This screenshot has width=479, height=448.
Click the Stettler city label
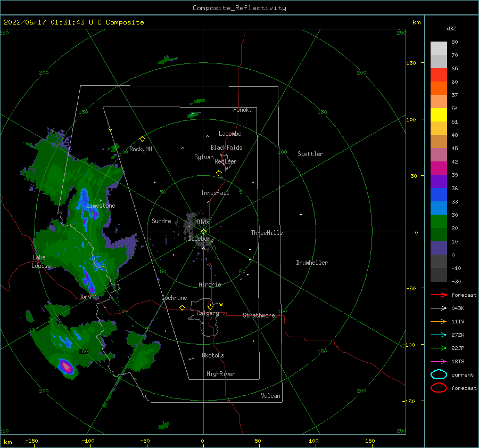pos(310,154)
